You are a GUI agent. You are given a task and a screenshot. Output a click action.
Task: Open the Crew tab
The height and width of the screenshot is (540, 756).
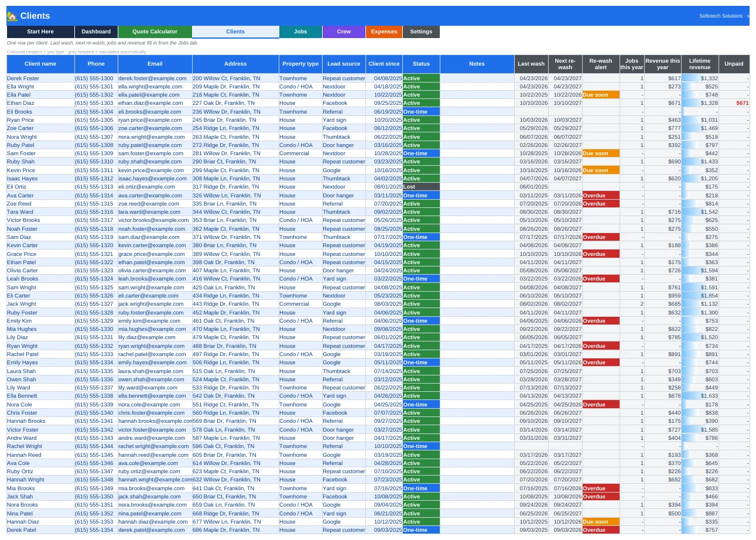pos(344,32)
